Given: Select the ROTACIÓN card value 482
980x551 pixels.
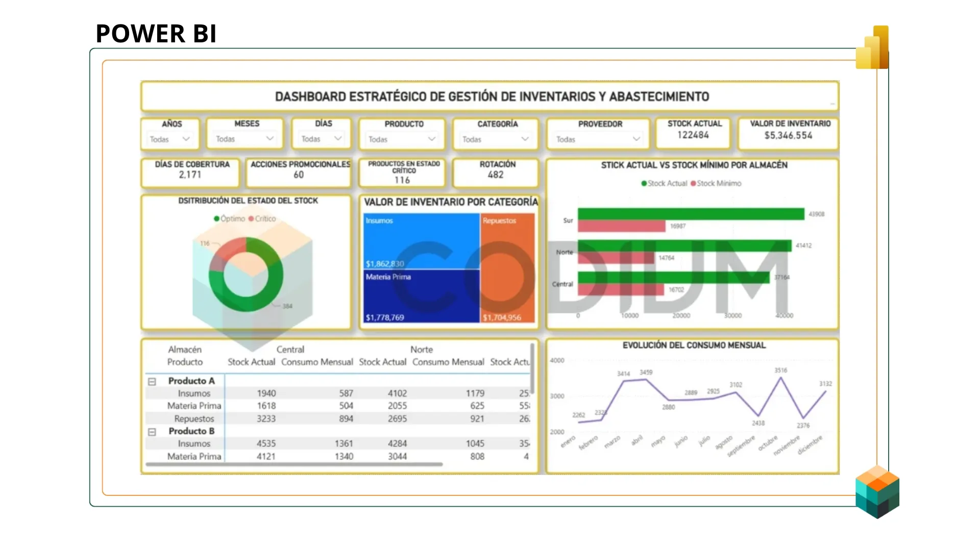Looking at the screenshot, I should pyautogui.click(x=496, y=175).
